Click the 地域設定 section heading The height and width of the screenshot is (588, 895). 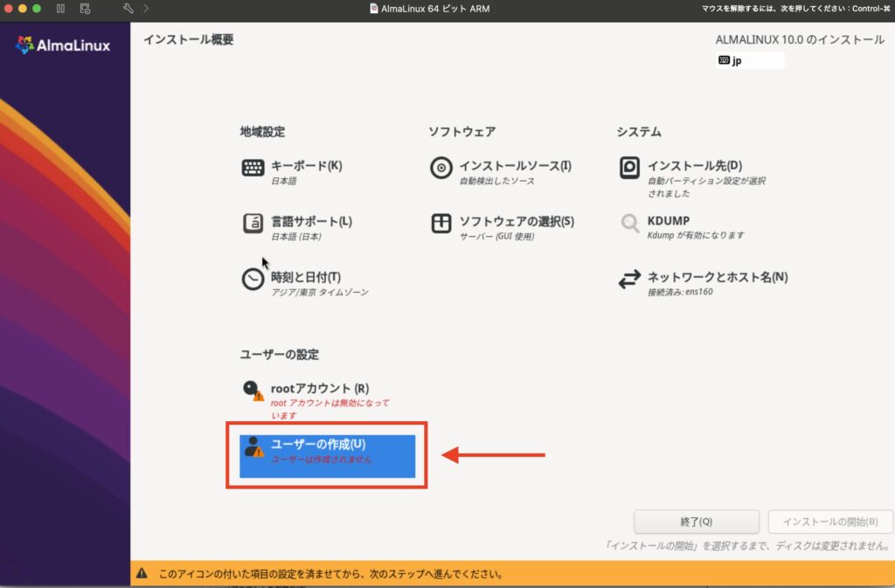262,132
